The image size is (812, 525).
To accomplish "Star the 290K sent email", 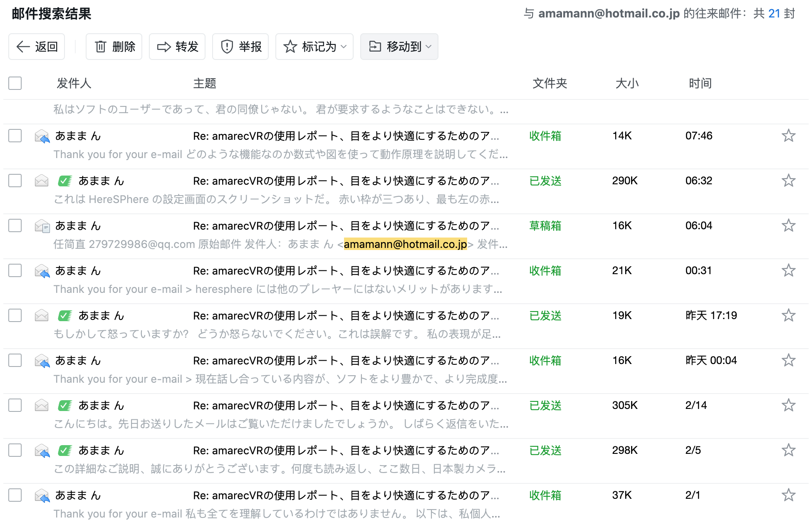I will pyautogui.click(x=788, y=181).
